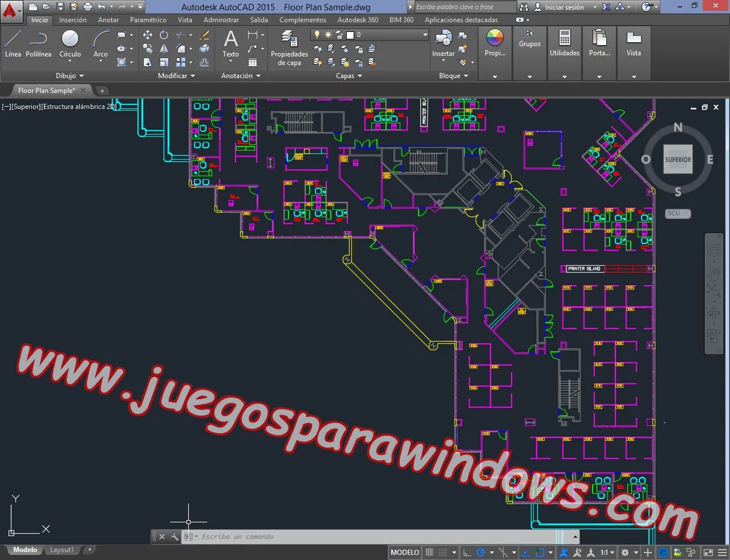Expand the Capas panel

pyautogui.click(x=348, y=76)
